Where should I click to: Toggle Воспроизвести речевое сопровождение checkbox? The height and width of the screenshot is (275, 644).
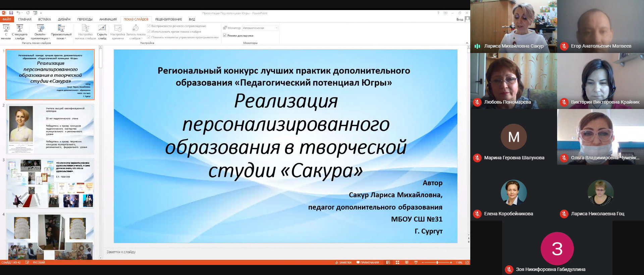tap(149, 26)
